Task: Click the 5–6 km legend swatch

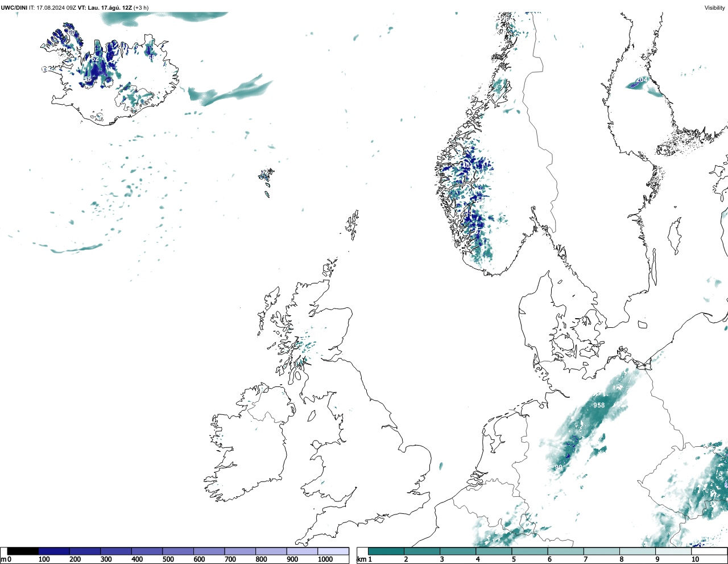Action: click(x=530, y=551)
